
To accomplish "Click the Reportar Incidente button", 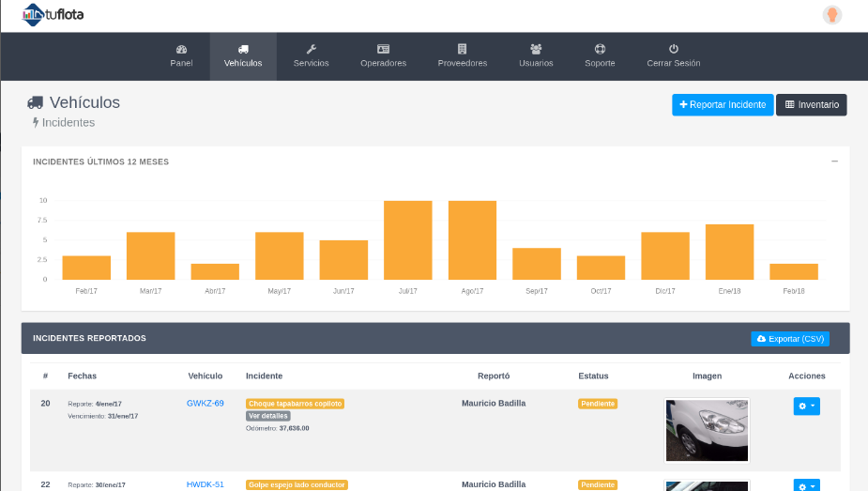I will (x=723, y=105).
